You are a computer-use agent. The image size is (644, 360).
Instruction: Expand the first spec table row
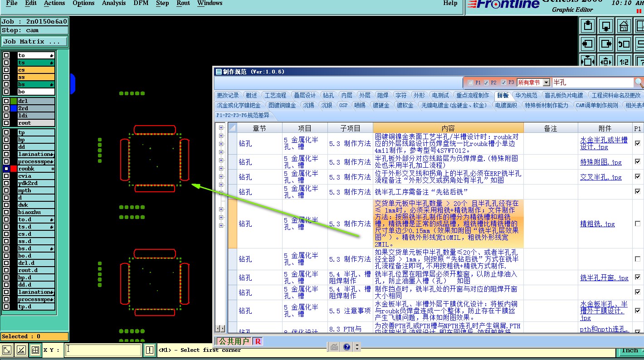pos(221,127)
